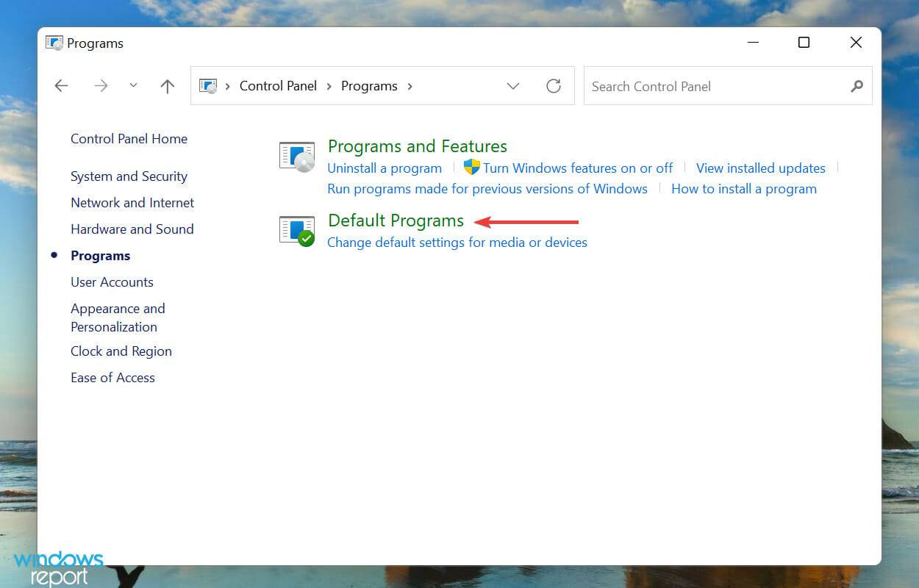Open Network and Internet category
Viewport: 919px width, 588px height.
click(132, 203)
